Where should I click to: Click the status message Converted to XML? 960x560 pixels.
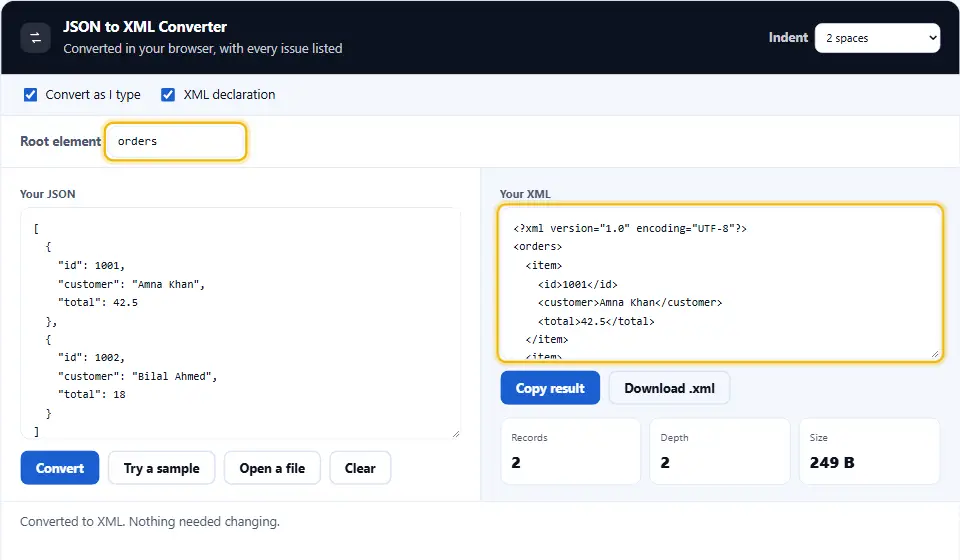tap(149, 521)
